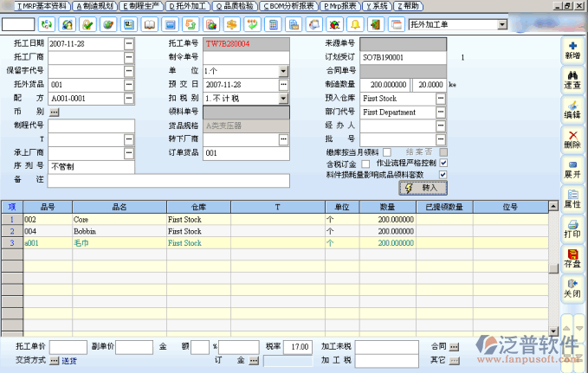Click the 新增 (New) sidebar icon
588x373 pixels.
572,48
